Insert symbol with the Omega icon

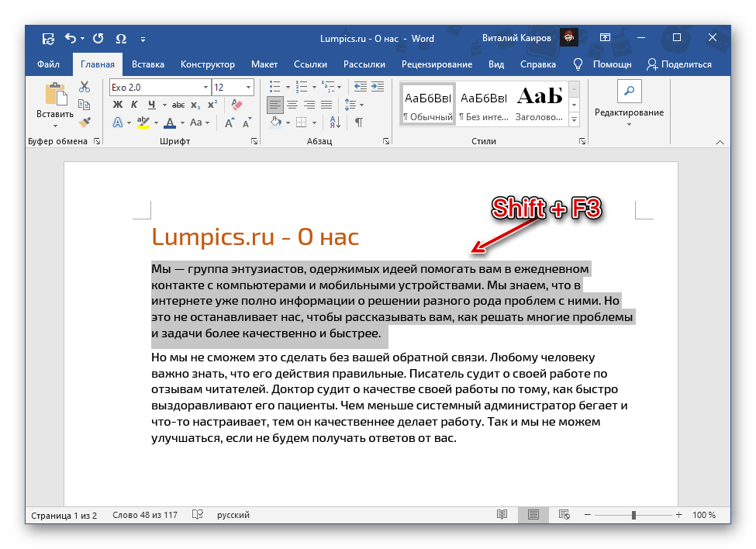(x=121, y=39)
